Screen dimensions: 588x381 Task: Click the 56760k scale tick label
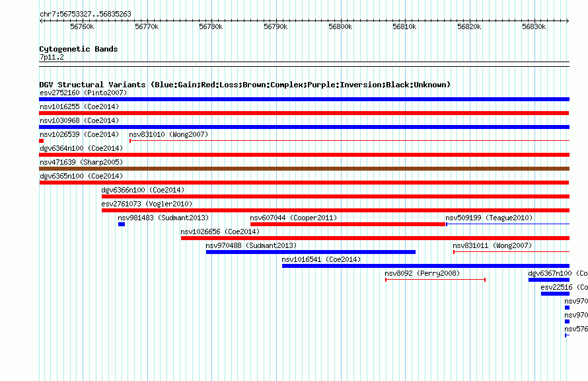tap(82, 26)
